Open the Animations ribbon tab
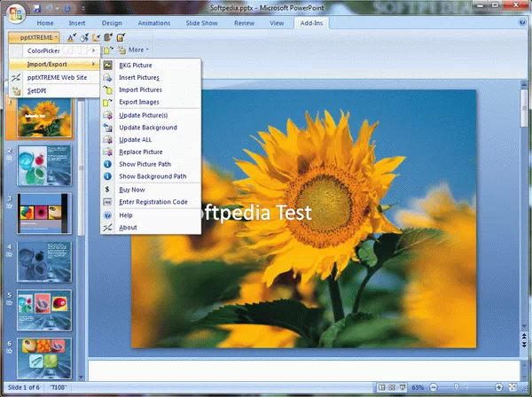 coord(154,23)
